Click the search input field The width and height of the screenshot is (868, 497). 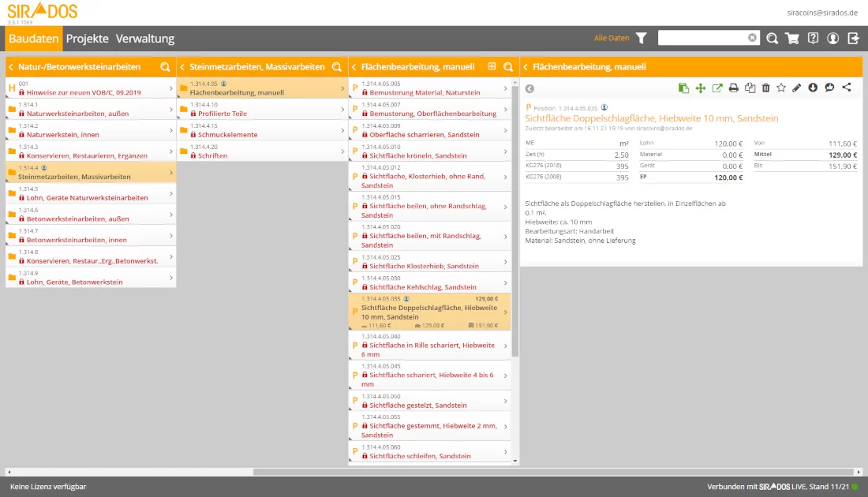pyautogui.click(x=702, y=38)
